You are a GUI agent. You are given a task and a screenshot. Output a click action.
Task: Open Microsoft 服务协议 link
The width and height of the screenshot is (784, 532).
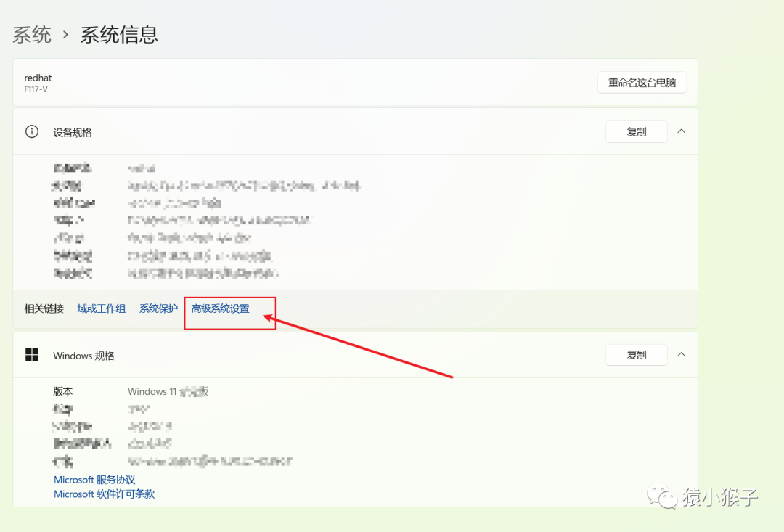[x=94, y=480]
